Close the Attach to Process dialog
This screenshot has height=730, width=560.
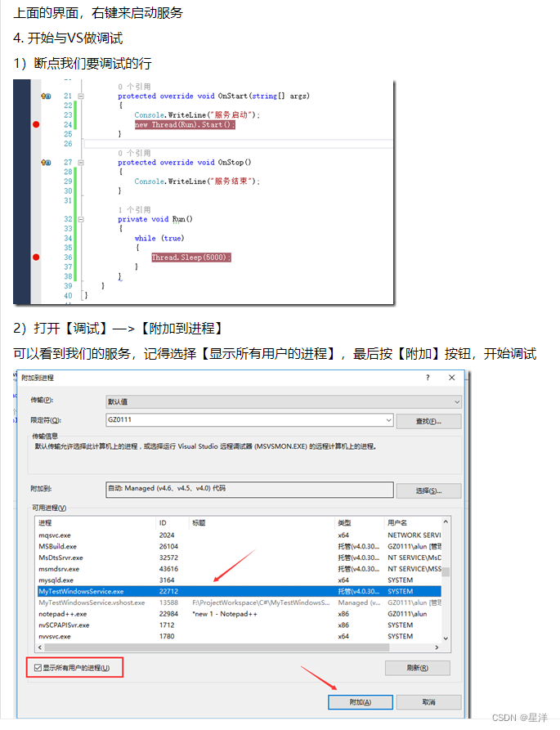451,378
